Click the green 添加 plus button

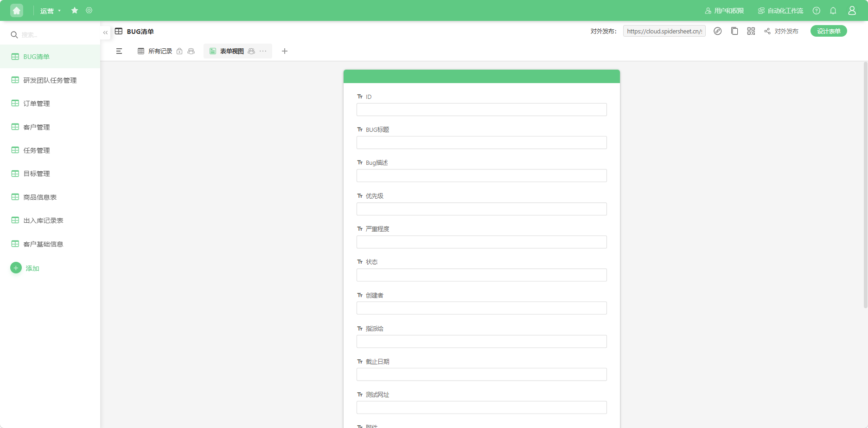pyautogui.click(x=16, y=268)
